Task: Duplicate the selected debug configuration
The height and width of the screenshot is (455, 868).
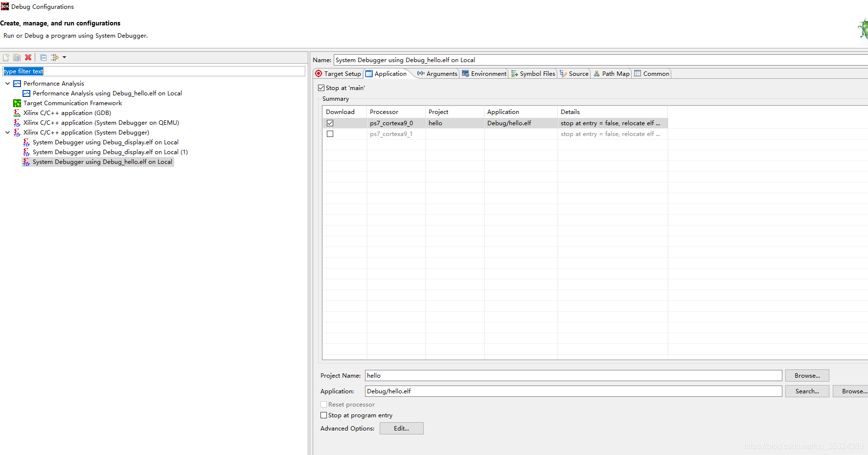Action: tap(17, 57)
